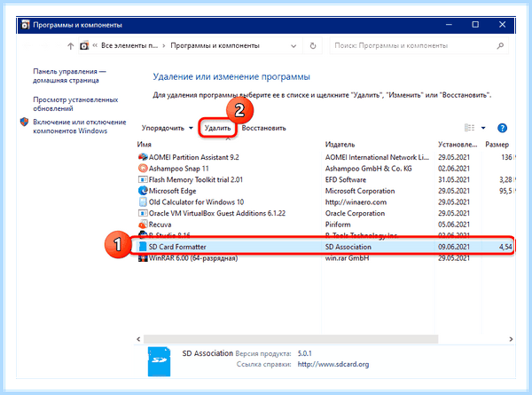Viewport: 532px width, 395px height.
Task: Click the Recuva icon
Action: (x=143, y=225)
